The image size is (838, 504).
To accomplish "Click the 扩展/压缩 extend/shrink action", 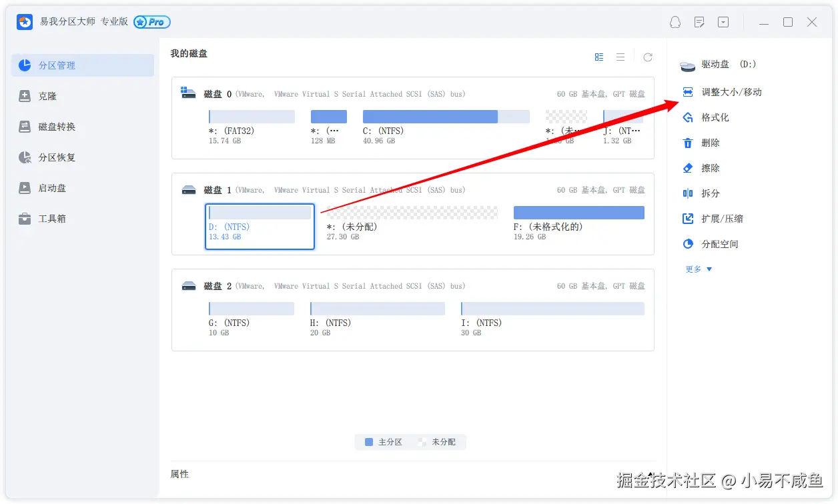I will (x=713, y=219).
